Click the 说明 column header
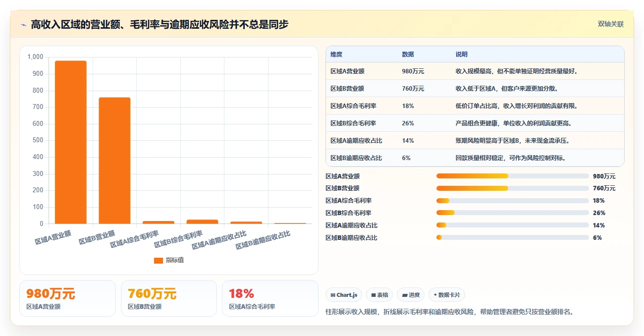Viewport: 644px width, 336px height. click(462, 55)
